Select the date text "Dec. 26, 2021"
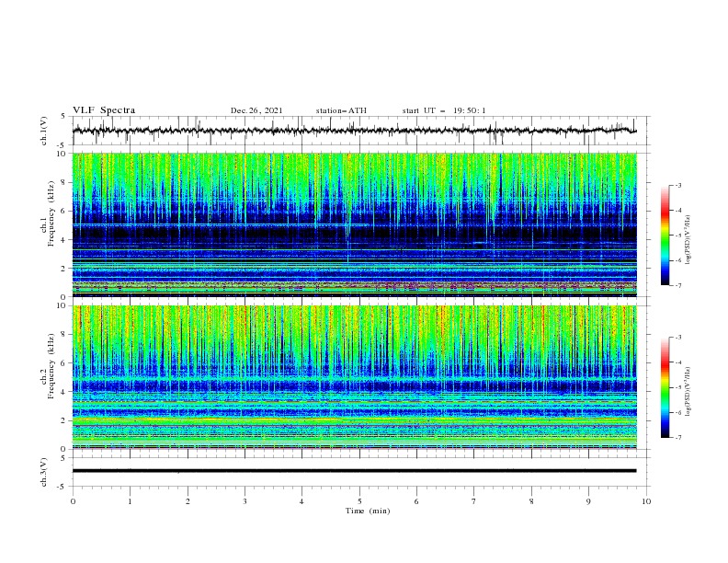 click(x=256, y=110)
